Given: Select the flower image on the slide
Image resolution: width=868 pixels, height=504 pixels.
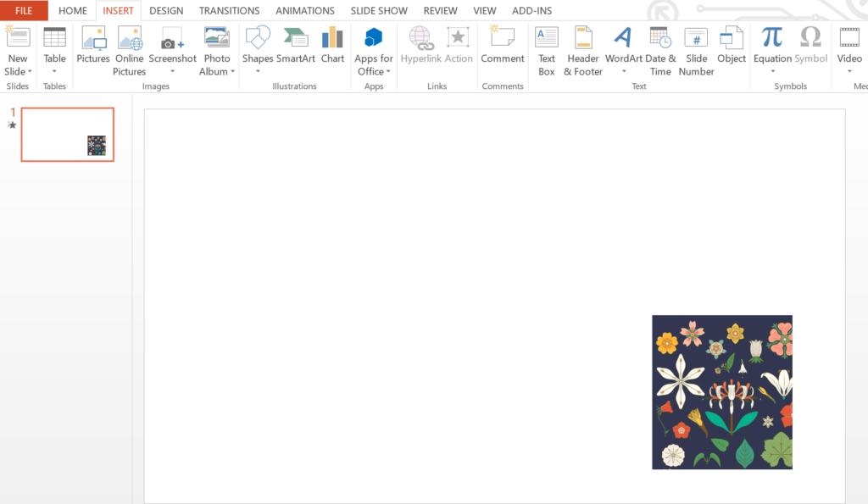Looking at the screenshot, I should 722,393.
